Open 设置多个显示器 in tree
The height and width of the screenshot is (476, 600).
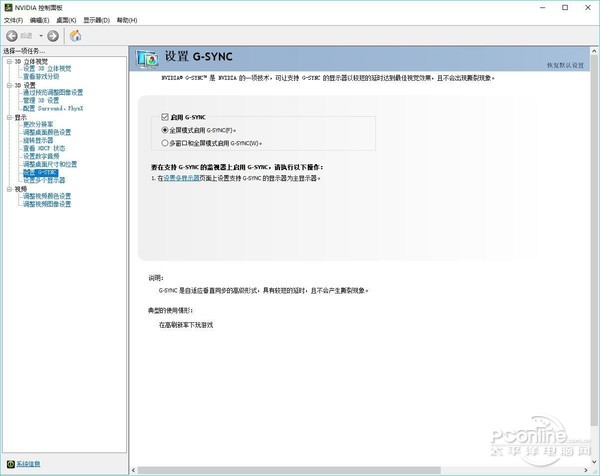tap(44, 180)
